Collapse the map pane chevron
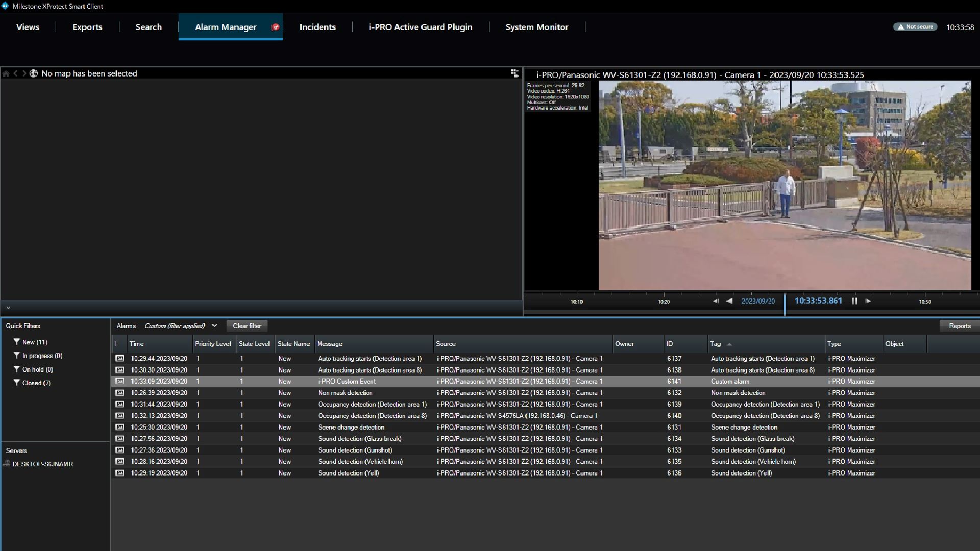 tap(8, 308)
